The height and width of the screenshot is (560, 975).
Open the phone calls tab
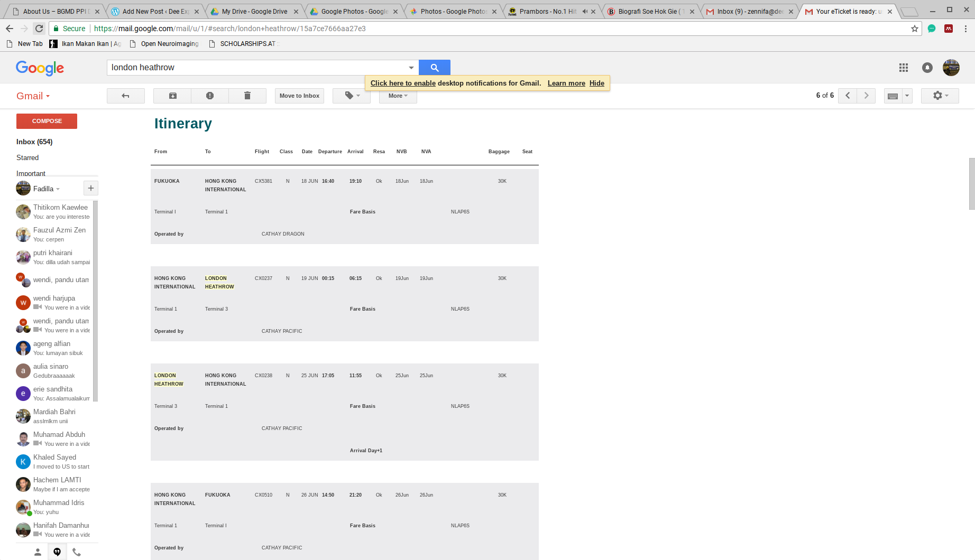[x=77, y=552]
